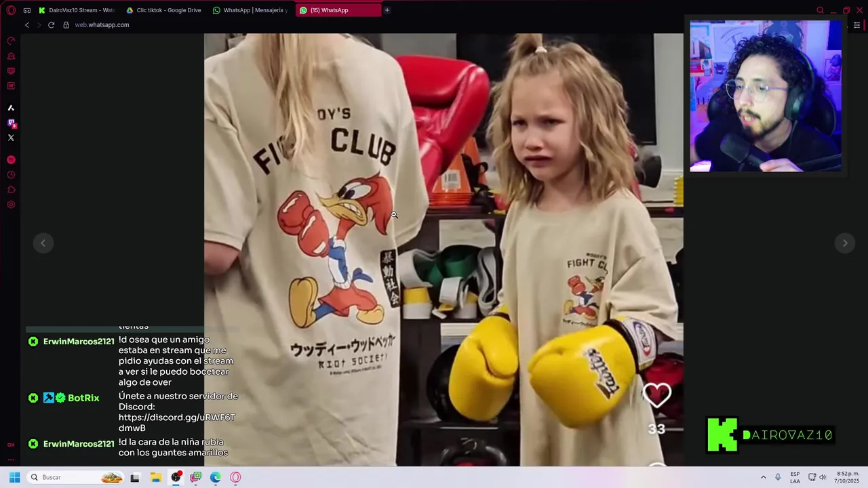Screen dimensions: 868x488
Task: Open the music player sidebar icon
Action: point(11,160)
